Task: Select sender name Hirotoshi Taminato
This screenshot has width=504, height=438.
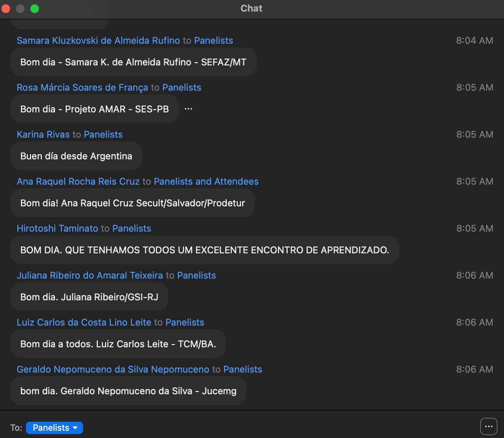Action: (x=57, y=228)
